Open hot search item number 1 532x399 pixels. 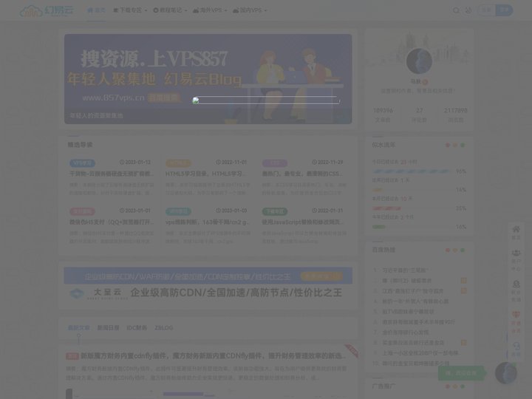[405, 270]
